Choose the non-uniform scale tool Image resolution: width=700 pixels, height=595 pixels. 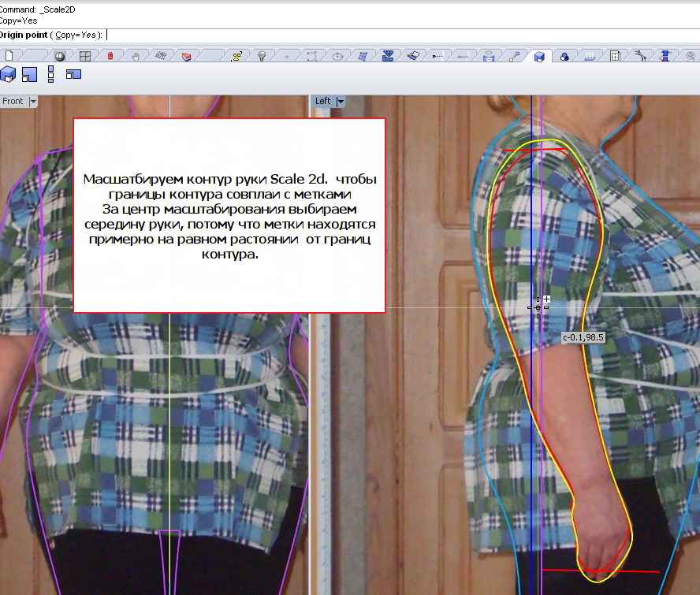(73, 74)
